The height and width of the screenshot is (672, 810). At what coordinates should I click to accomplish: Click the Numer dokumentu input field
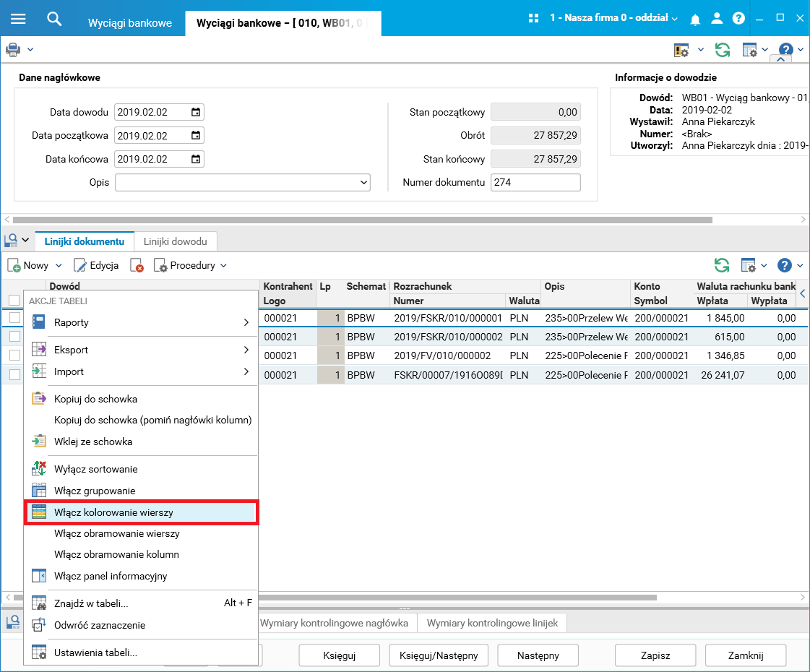[x=535, y=183]
